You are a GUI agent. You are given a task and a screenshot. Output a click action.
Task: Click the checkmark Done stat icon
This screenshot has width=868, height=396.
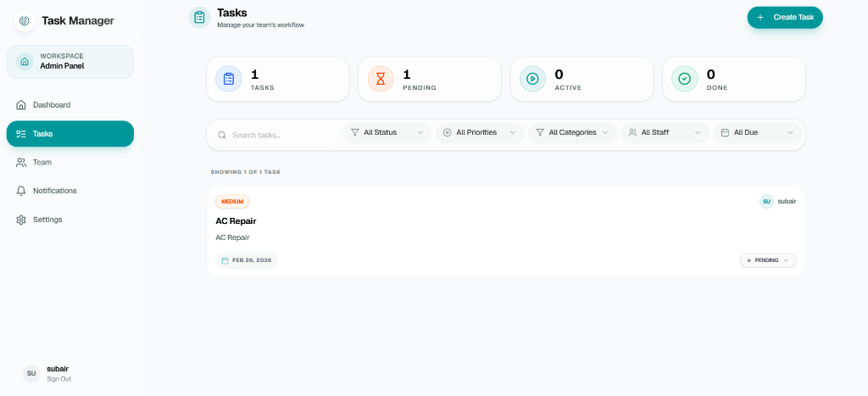click(x=684, y=79)
